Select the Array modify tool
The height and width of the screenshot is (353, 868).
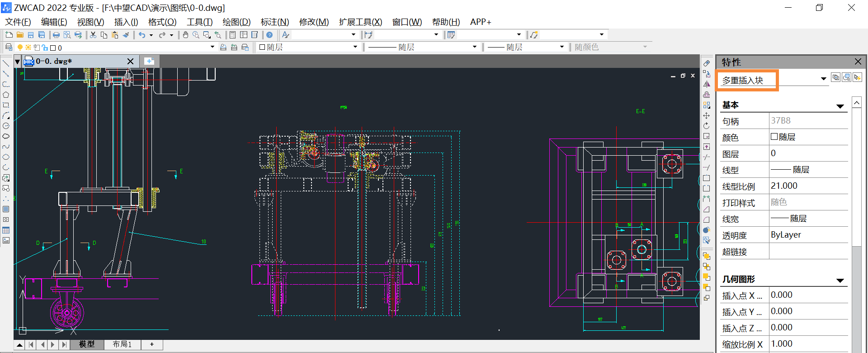(x=707, y=105)
